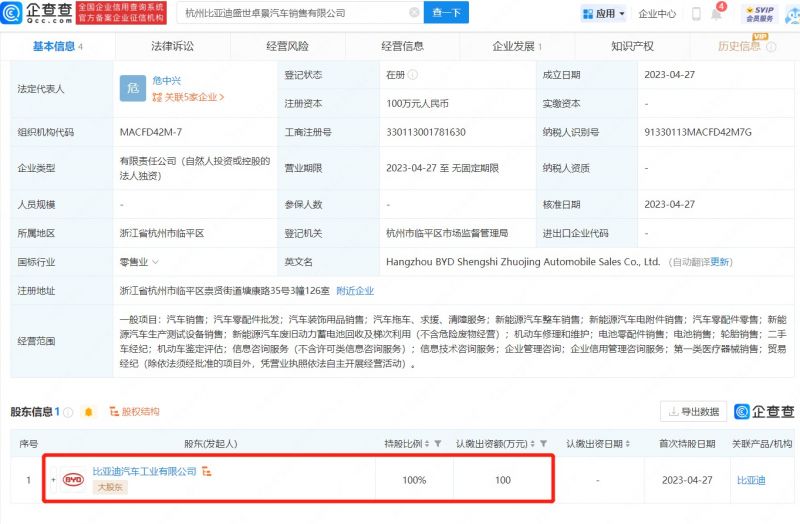Click the Qcc.com logo

37,13
